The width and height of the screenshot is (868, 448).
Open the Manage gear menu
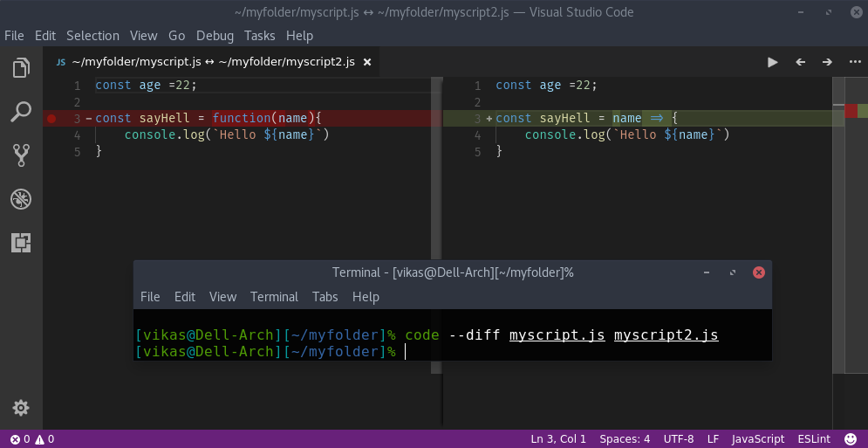[x=21, y=409]
